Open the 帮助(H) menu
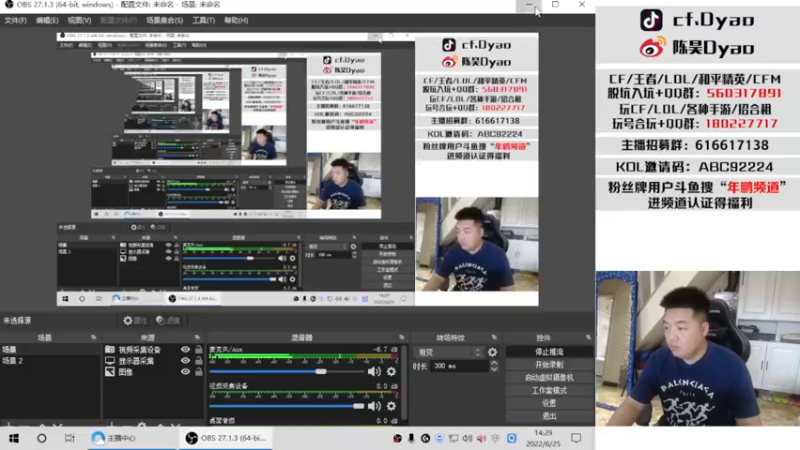The width and height of the screenshot is (800, 450). pos(236,20)
